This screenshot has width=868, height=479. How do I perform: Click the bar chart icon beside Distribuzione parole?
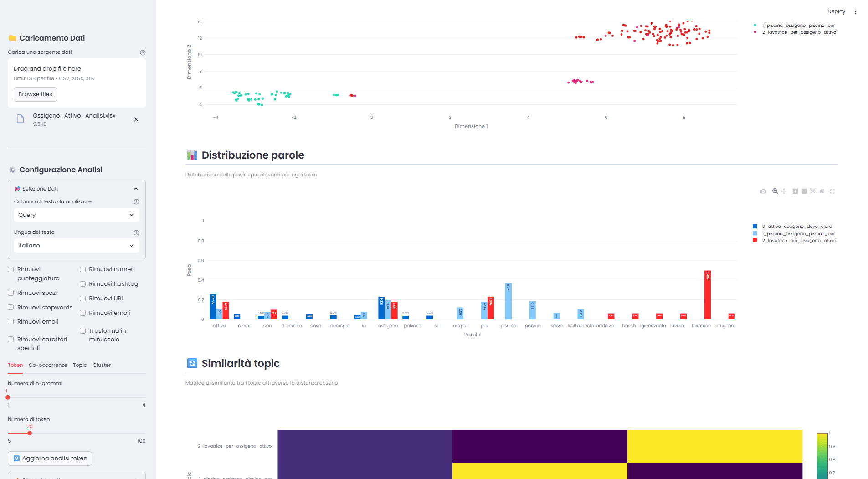tap(192, 155)
